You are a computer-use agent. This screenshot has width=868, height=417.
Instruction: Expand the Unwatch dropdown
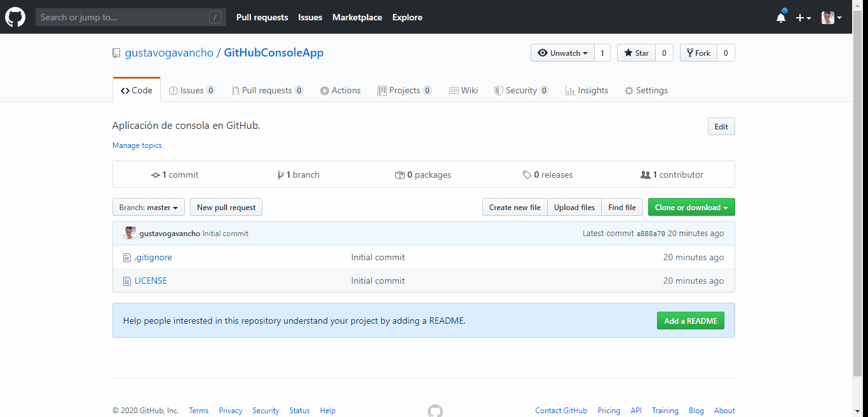[x=562, y=53]
